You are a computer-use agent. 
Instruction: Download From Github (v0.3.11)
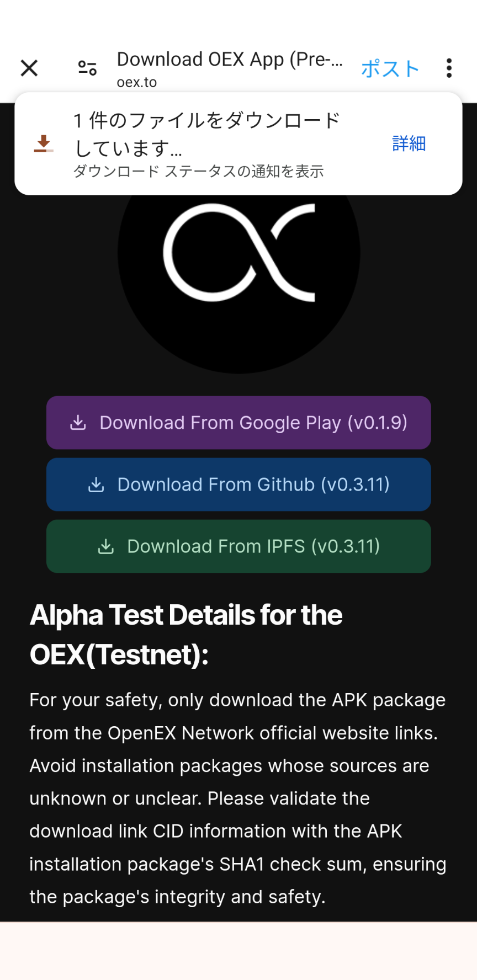tap(239, 484)
